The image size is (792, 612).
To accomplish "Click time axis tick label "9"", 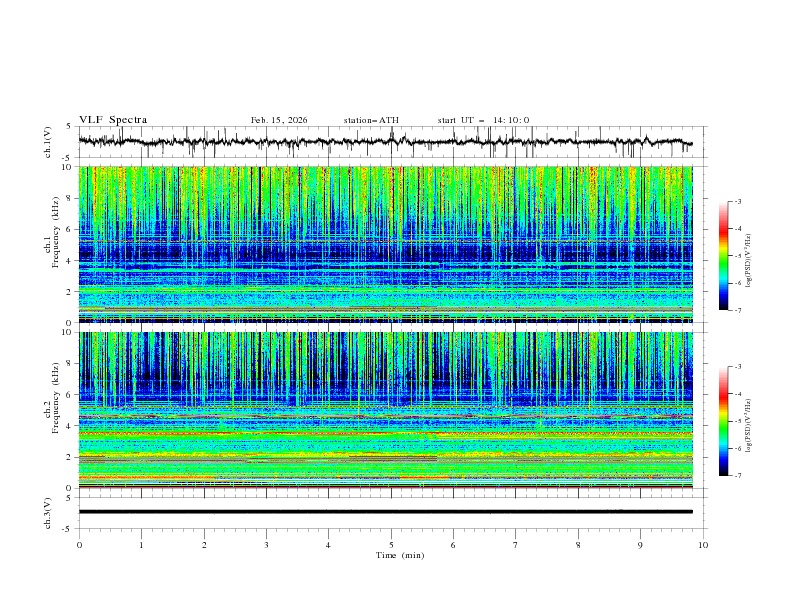I will (640, 545).
